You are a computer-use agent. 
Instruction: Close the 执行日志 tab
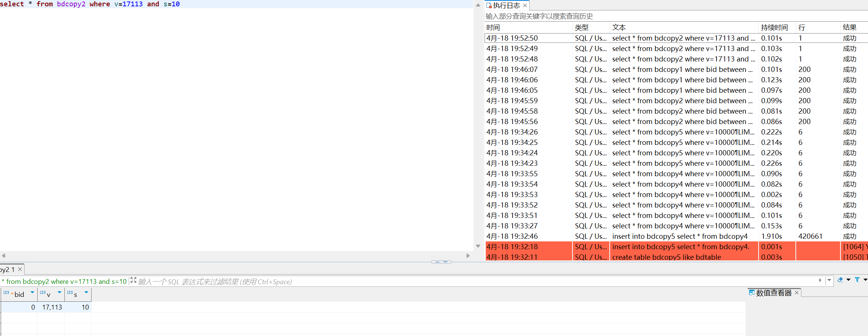(x=525, y=6)
